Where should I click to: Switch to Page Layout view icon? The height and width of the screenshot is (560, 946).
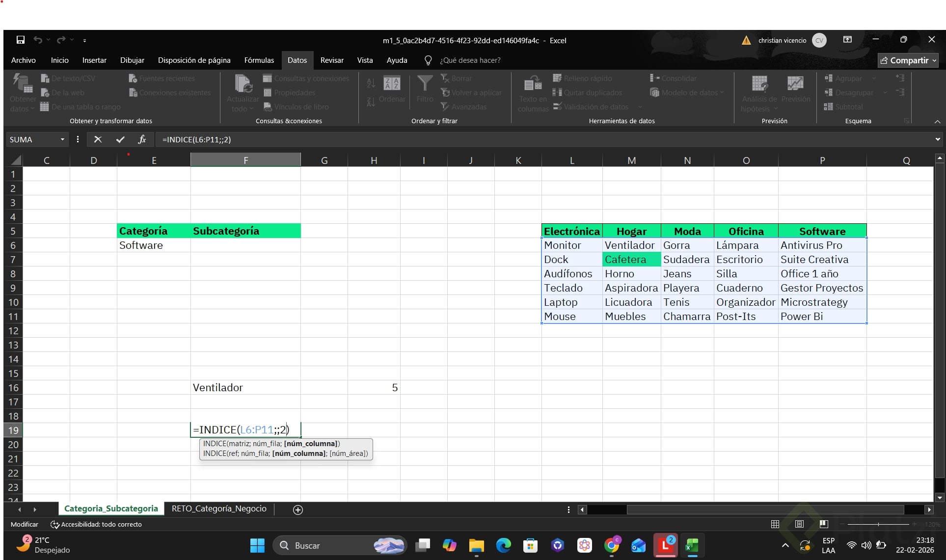pyautogui.click(x=799, y=524)
